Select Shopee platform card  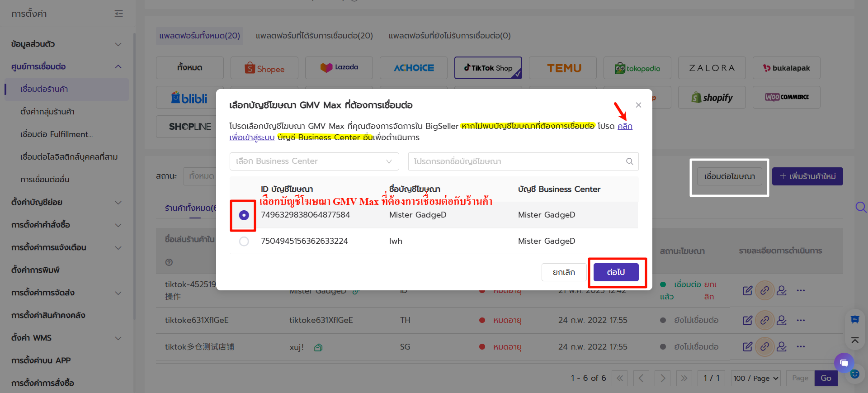point(264,68)
